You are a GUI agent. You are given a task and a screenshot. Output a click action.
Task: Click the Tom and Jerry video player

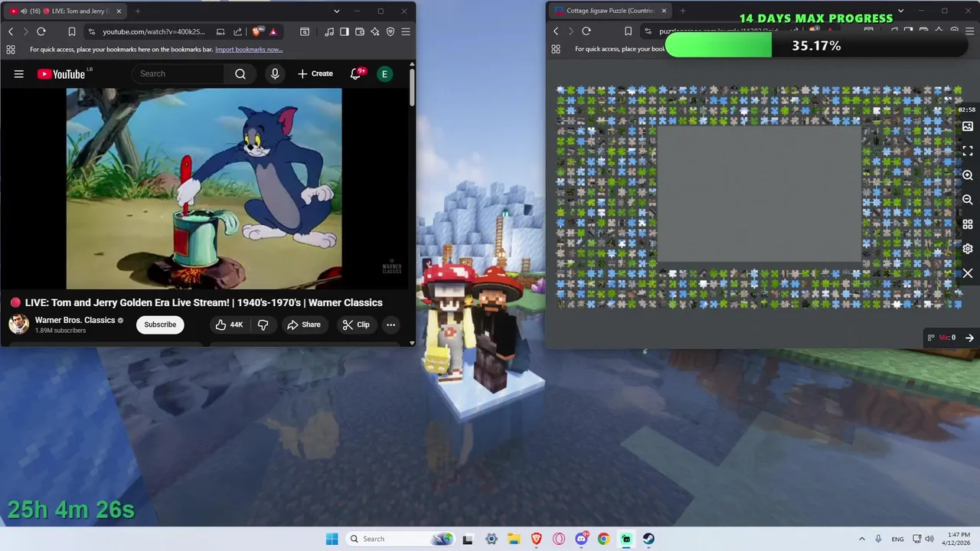tap(204, 188)
